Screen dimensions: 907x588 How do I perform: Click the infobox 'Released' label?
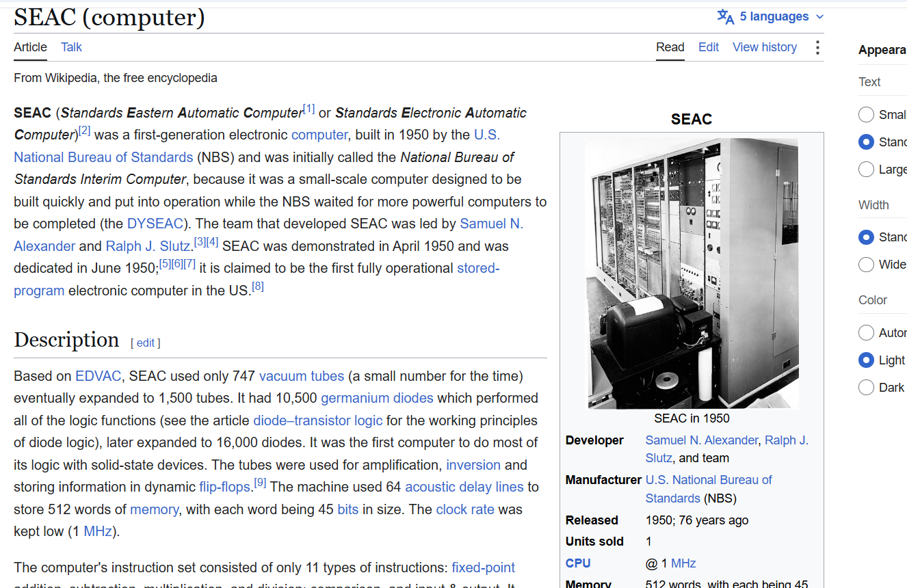point(592,520)
